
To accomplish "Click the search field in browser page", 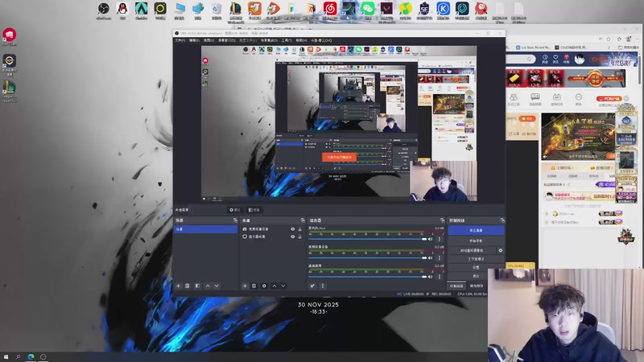I will [520, 59].
